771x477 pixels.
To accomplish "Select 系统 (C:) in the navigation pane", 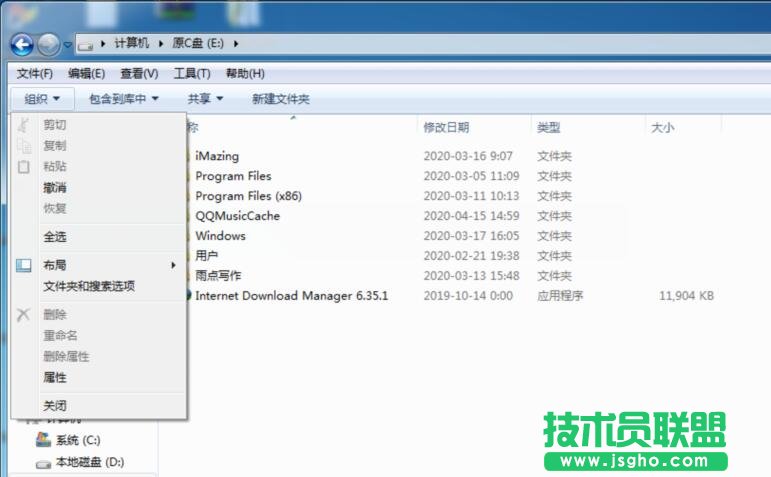I will [78, 440].
